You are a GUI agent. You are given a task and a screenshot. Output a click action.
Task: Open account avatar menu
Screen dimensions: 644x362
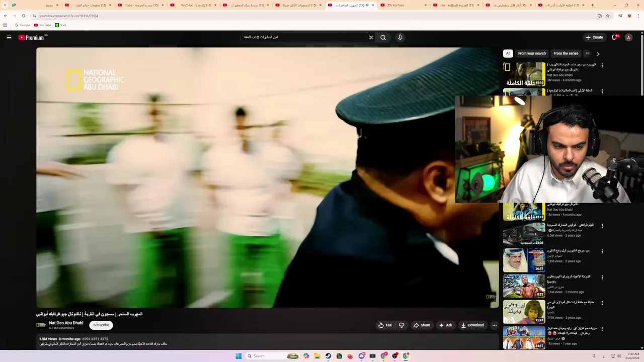(628, 37)
